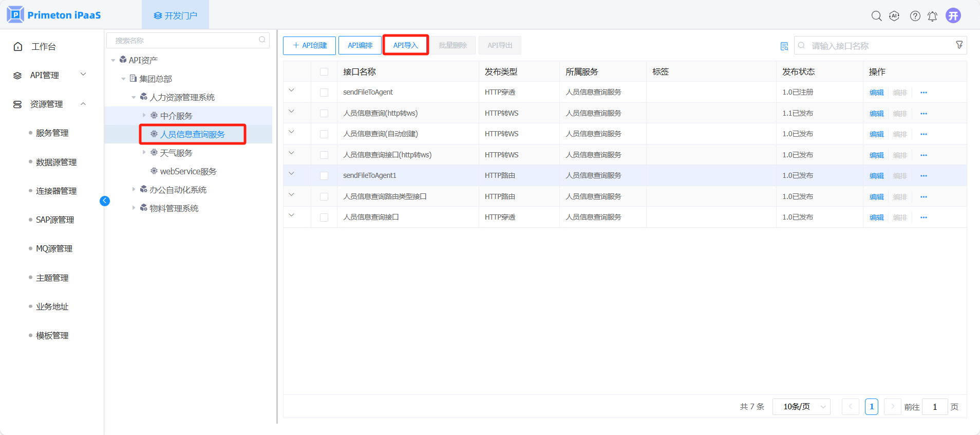
Task: Open the help question mark icon
Action: (915, 16)
